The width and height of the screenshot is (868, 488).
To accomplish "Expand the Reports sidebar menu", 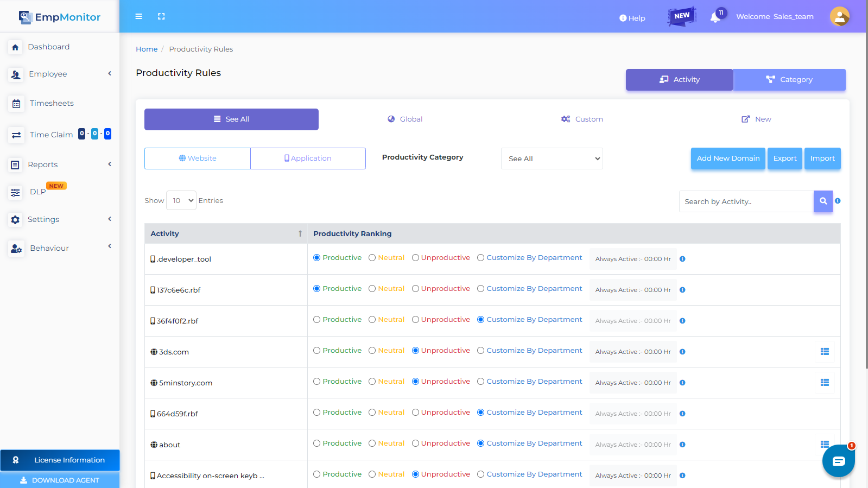I will coord(60,164).
